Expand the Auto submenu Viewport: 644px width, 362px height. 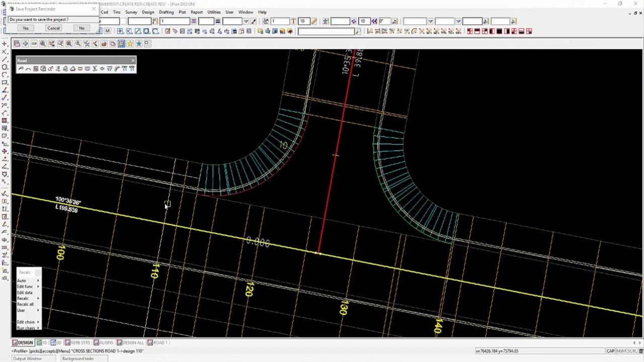point(28,281)
